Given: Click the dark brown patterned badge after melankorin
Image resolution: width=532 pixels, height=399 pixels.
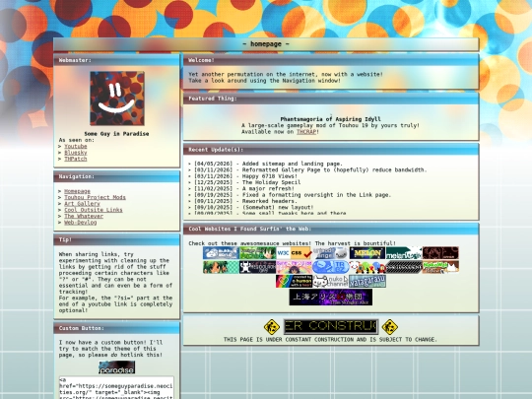Looking at the screenshot, I should [440, 253].
